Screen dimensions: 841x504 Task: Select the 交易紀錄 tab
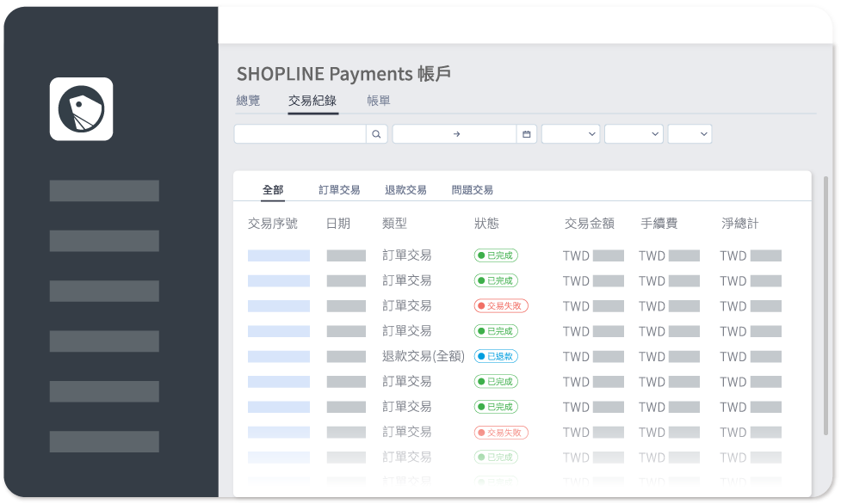tap(312, 101)
